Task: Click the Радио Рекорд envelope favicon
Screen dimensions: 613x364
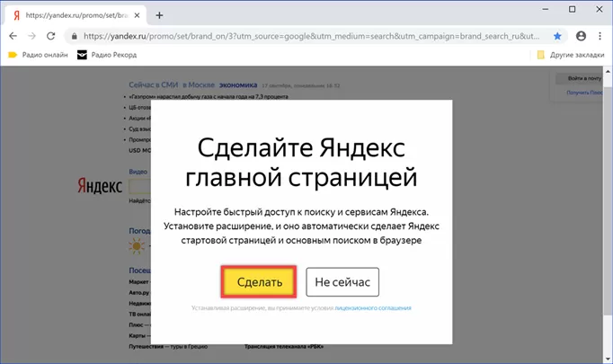Action: click(82, 55)
